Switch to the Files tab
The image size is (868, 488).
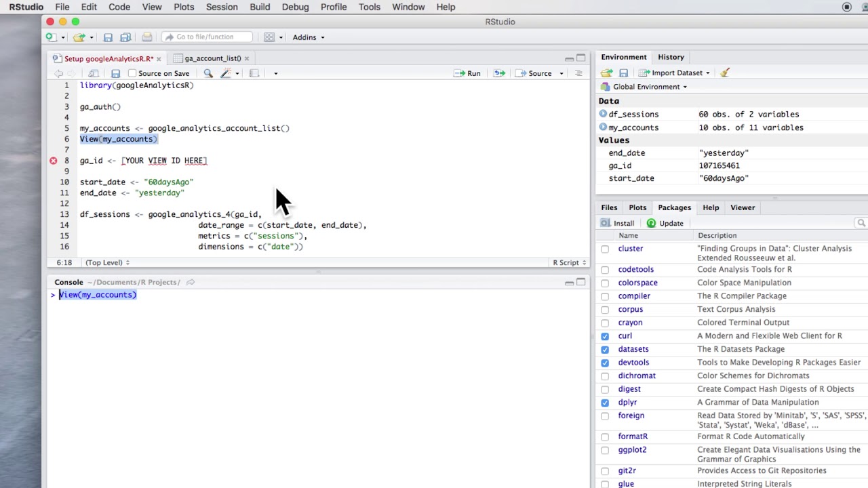pos(609,207)
